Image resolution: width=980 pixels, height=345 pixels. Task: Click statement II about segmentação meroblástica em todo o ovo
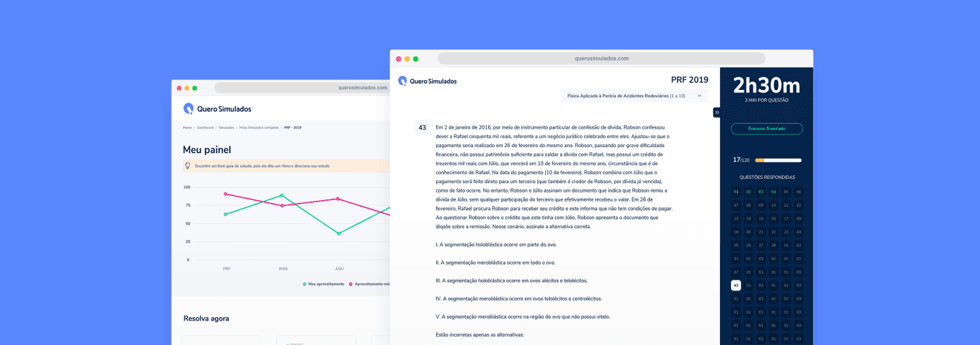pos(495,262)
